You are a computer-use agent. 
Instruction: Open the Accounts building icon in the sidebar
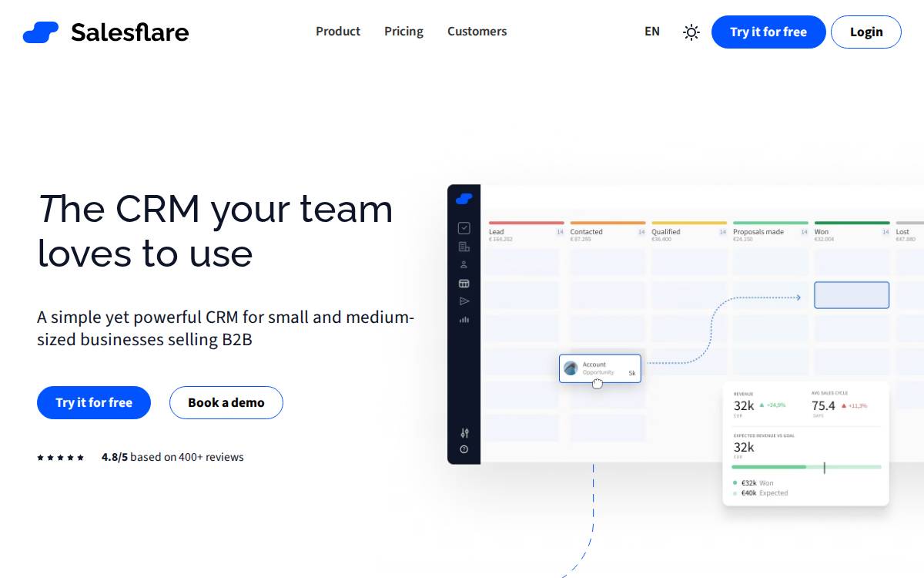464,247
